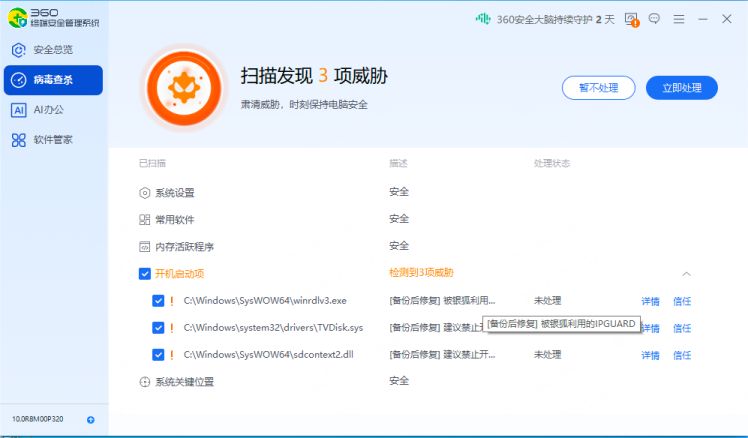Open the hamburger main menu
The width and height of the screenshot is (748, 438).
point(679,19)
